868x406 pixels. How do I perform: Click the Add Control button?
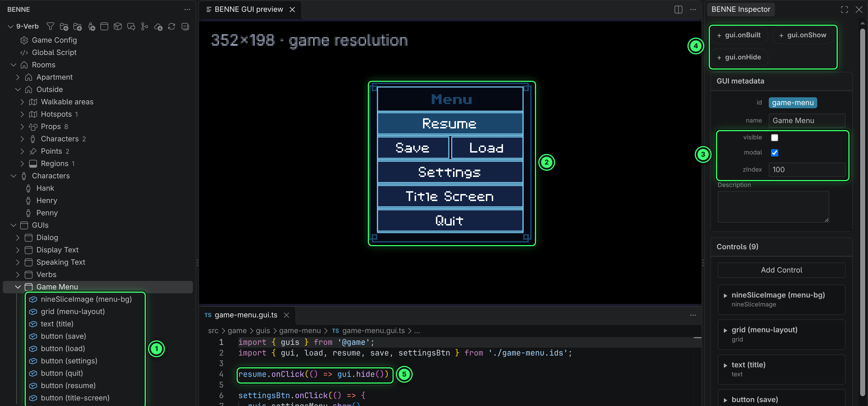(781, 270)
